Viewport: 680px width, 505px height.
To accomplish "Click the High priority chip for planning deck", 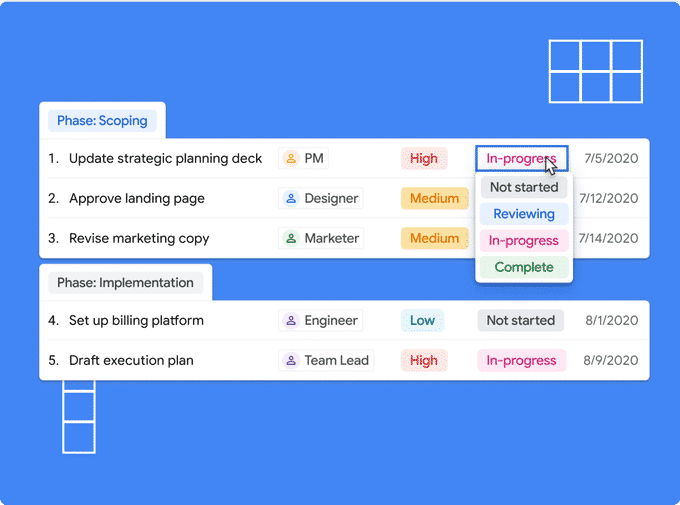I will (424, 158).
